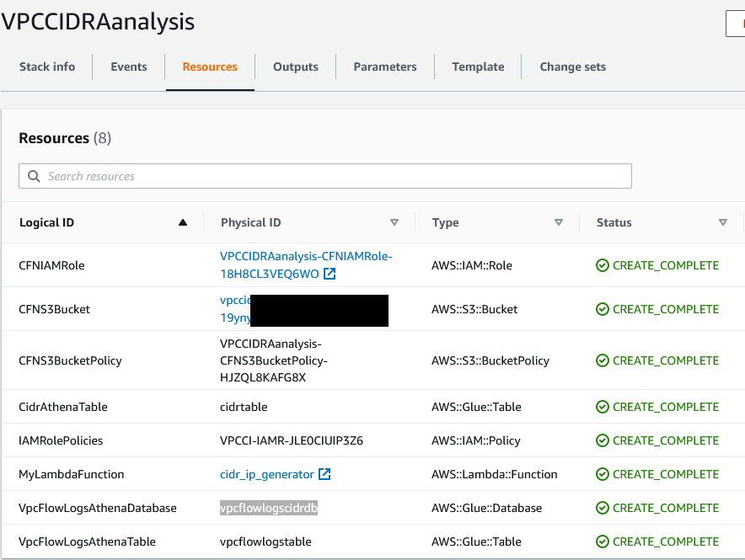Sort by Status using its column arrow
The width and height of the screenshot is (745, 560).
coord(723,222)
